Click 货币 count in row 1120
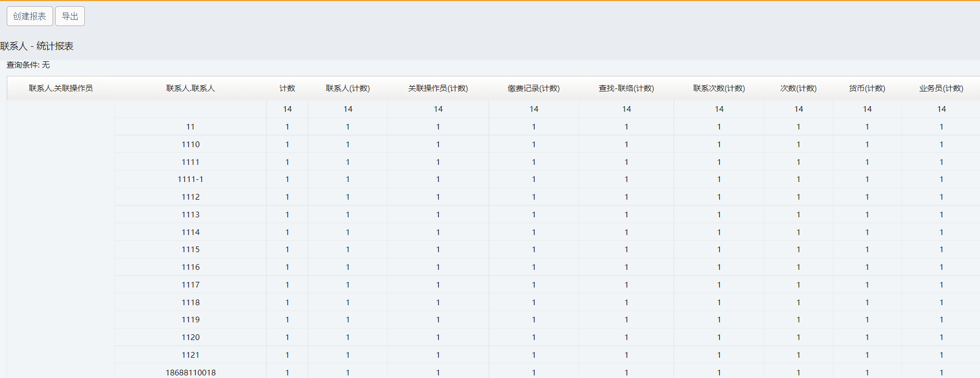 click(867, 337)
